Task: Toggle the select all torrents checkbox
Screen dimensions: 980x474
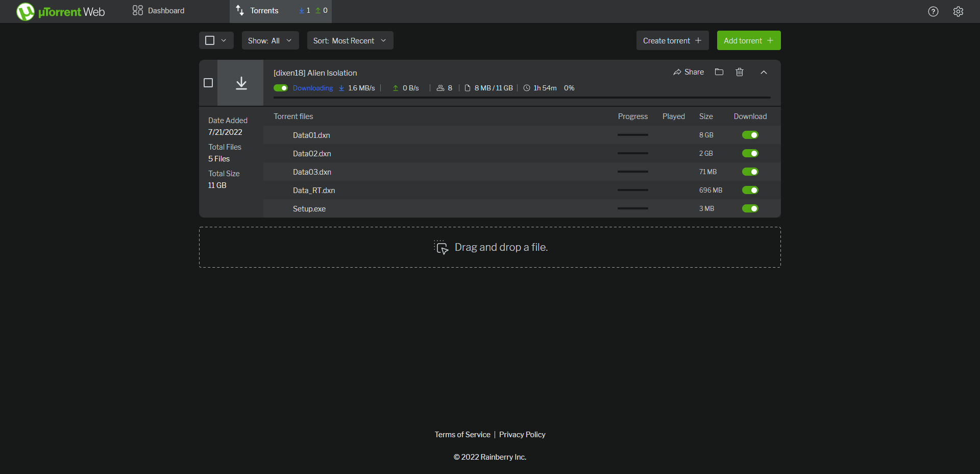Action: pos(209,40)
